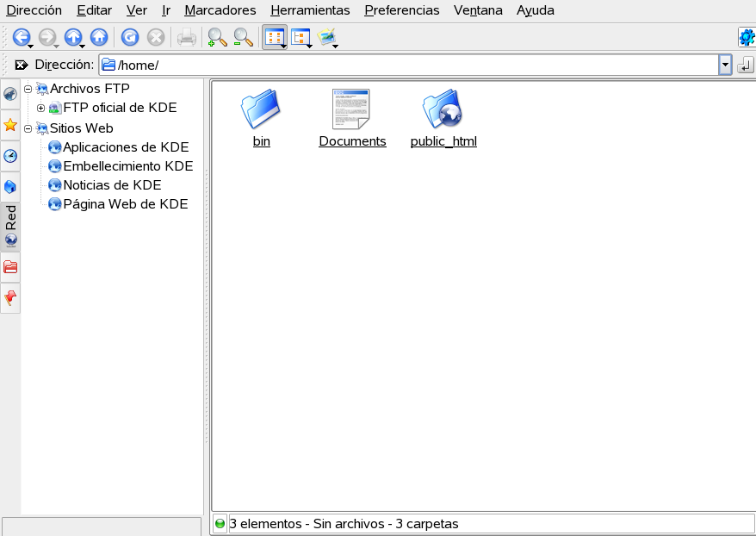Open the Preferencias menu
This screenshot has width=756, height=536.
point(401,10)
